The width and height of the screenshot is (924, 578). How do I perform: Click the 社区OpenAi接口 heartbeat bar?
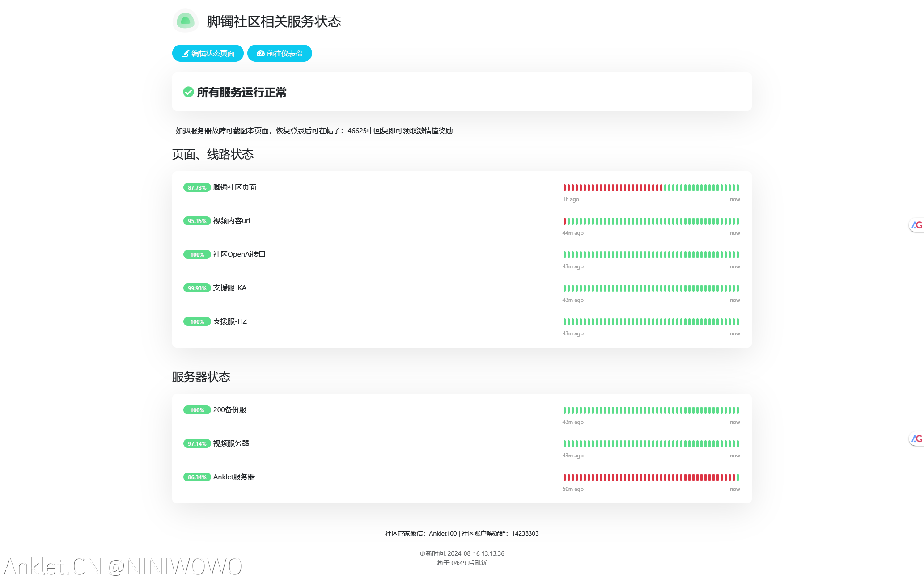coord(651,255)
